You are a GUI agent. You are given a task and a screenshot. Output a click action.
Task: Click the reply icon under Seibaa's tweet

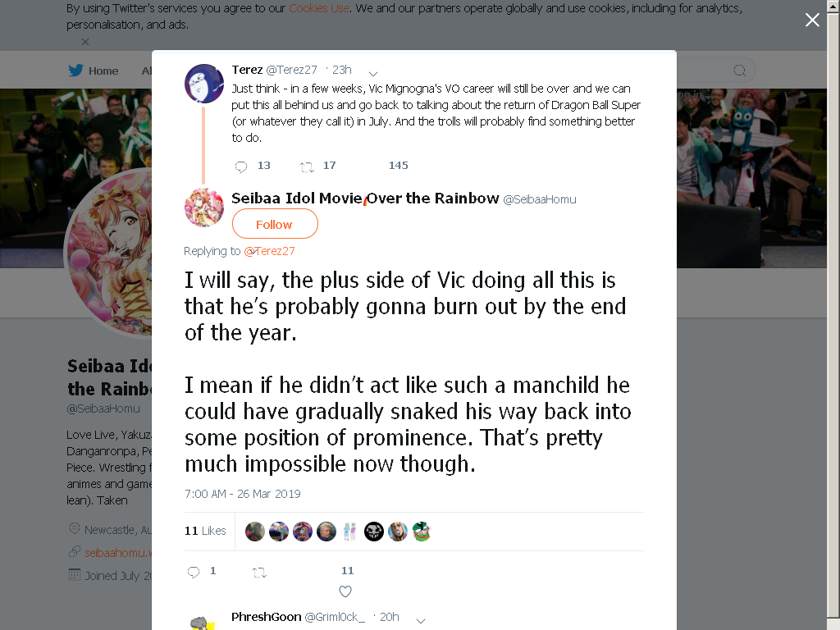coord(194,572)
